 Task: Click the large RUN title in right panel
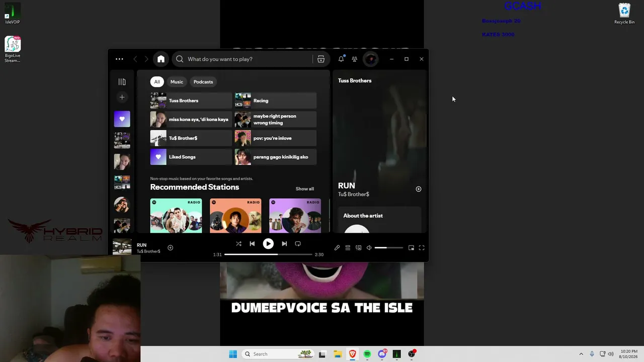347,186
